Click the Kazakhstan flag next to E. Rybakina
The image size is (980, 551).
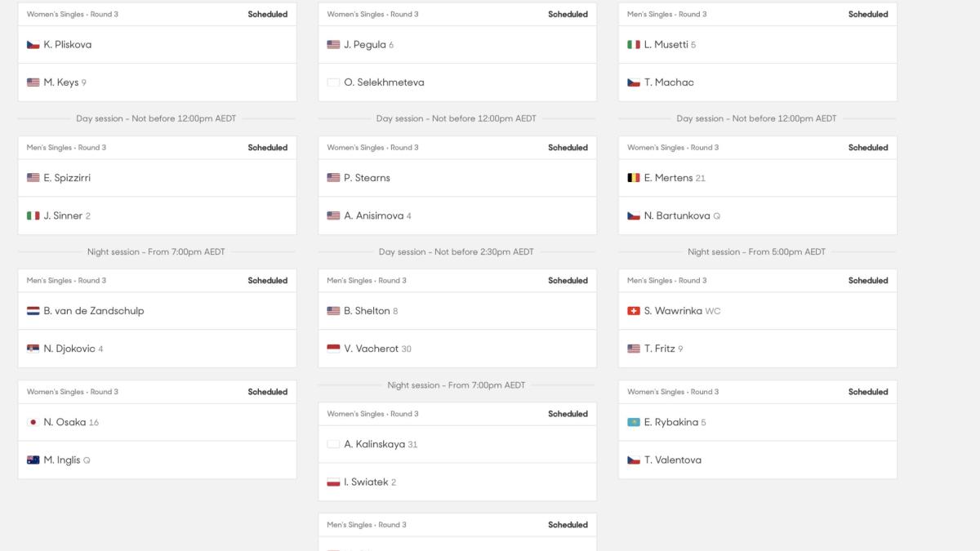click(634, 423)
